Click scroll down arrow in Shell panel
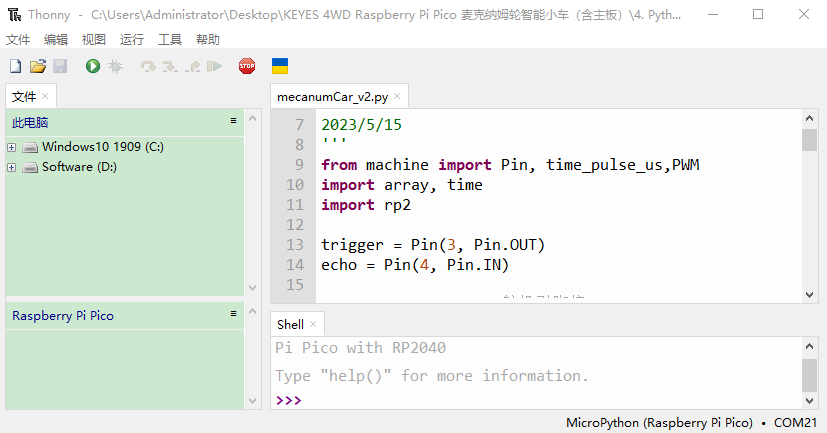 tap(810, 401)
